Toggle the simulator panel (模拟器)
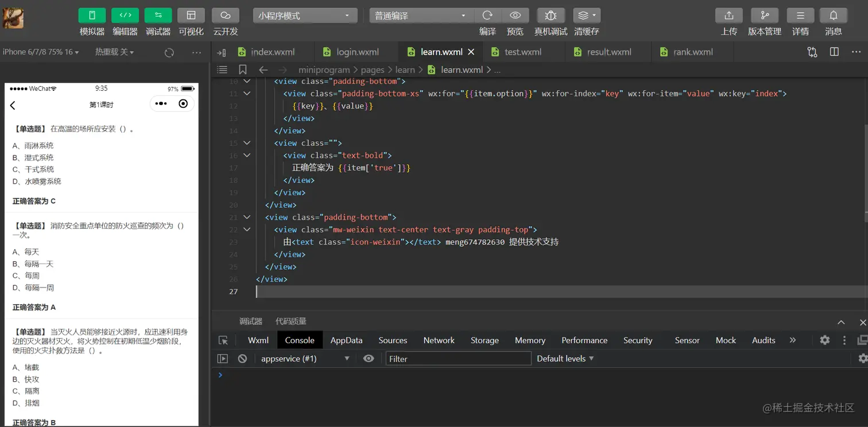The image size is (868, 427). pyautogui.click(x=92, y=15)
